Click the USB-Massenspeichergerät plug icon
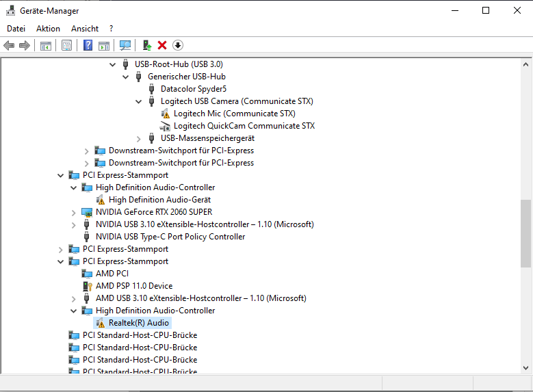This screenshot has width=533, height=392. tap(152, 138)
